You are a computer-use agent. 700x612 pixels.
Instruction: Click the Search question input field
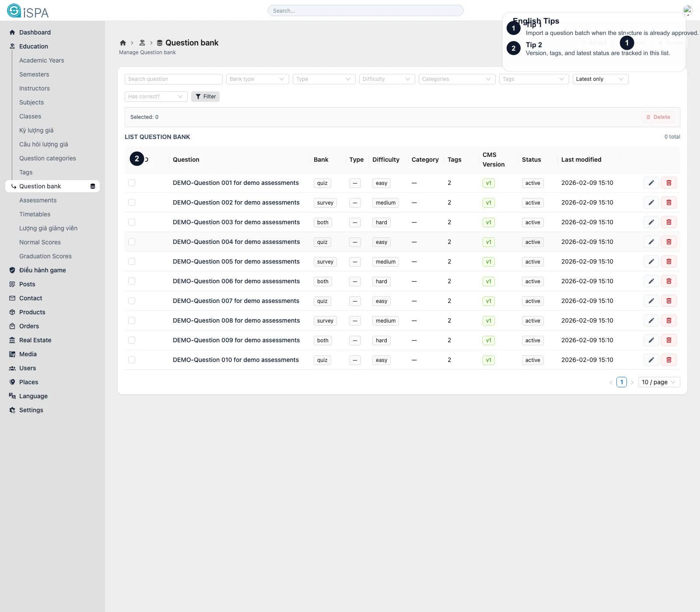coord(173,79)
